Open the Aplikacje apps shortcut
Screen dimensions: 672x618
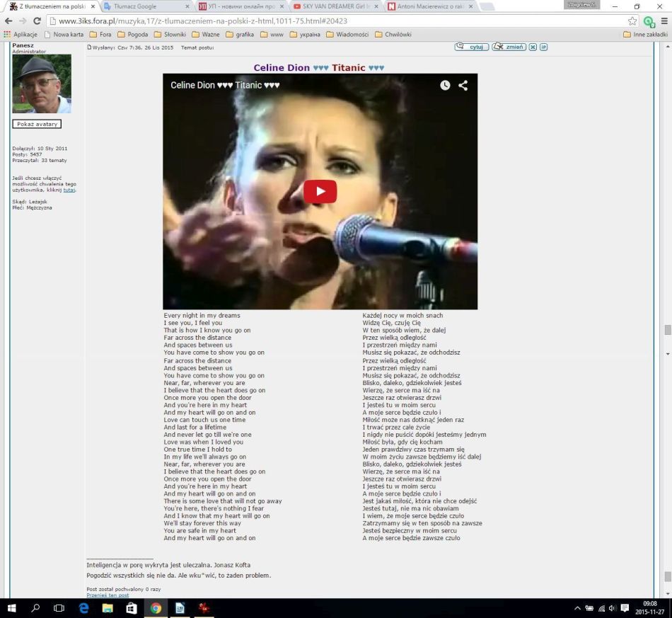[20, 34]
